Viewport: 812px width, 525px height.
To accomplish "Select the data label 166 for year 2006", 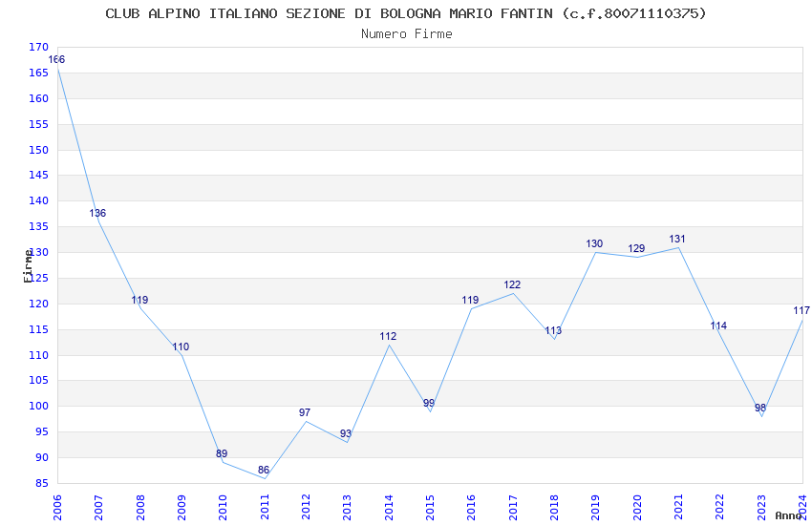I will (x=56, y=59).
